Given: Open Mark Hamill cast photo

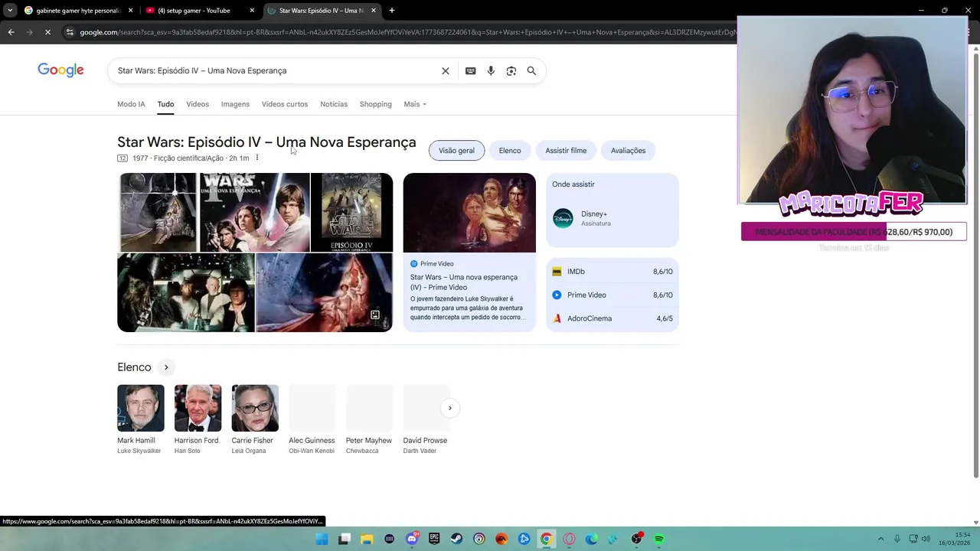Looking at the screenshot, I should coord(141,408).
